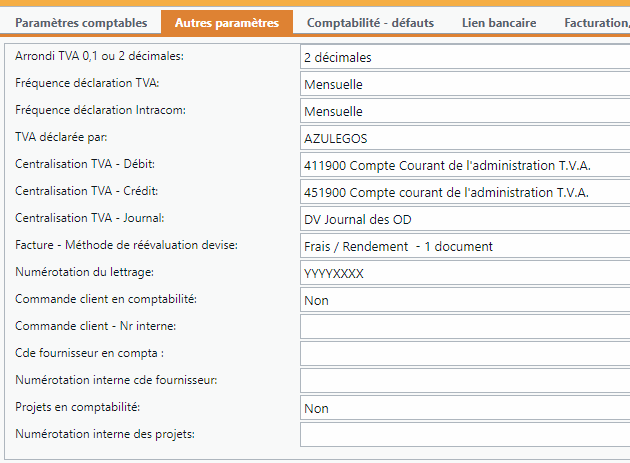The image size is (630, 463).
Task: Click the 'Centralisation TVA - Débit:' label
Action: (x=85, y=164)
